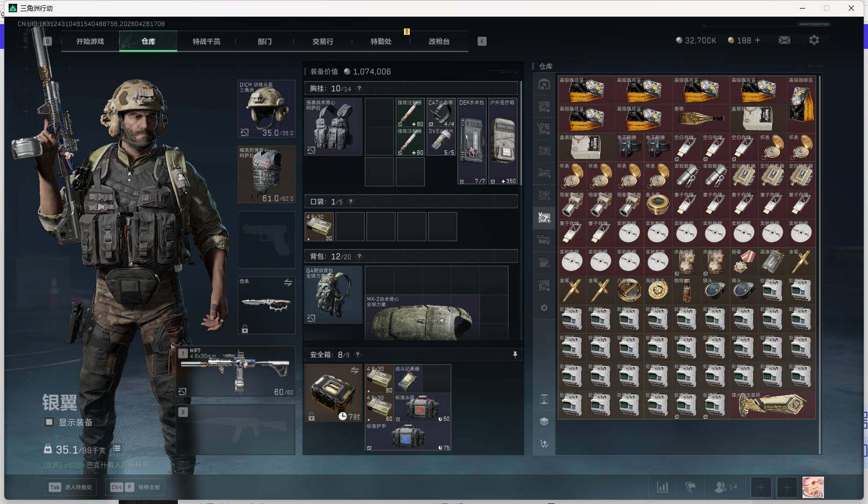Go to the 部门 tab
868x504 pixels.
pos(264,41)
